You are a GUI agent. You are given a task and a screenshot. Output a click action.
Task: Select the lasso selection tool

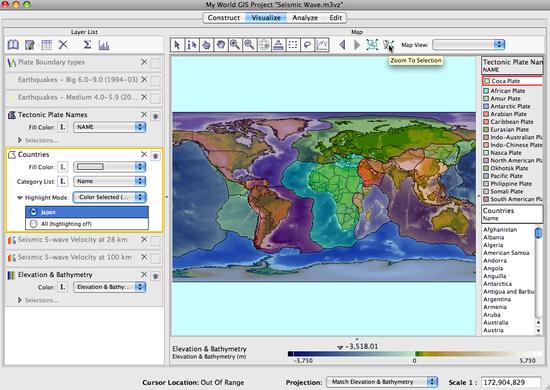307,45
